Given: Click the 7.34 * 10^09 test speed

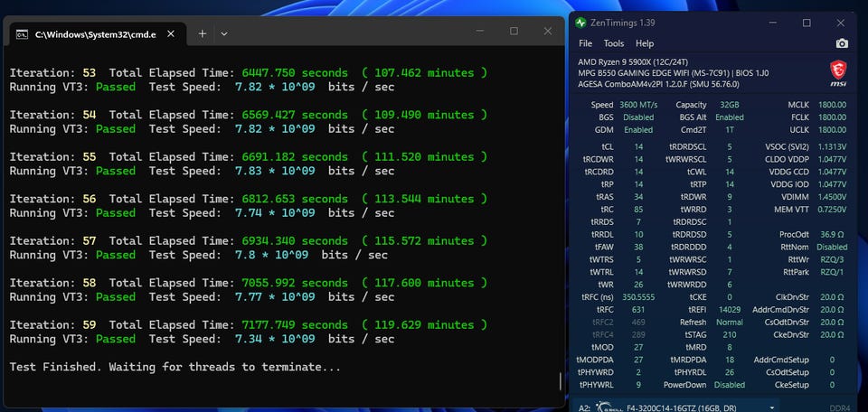Looking at the screenshot, I should tap(275, 339).
